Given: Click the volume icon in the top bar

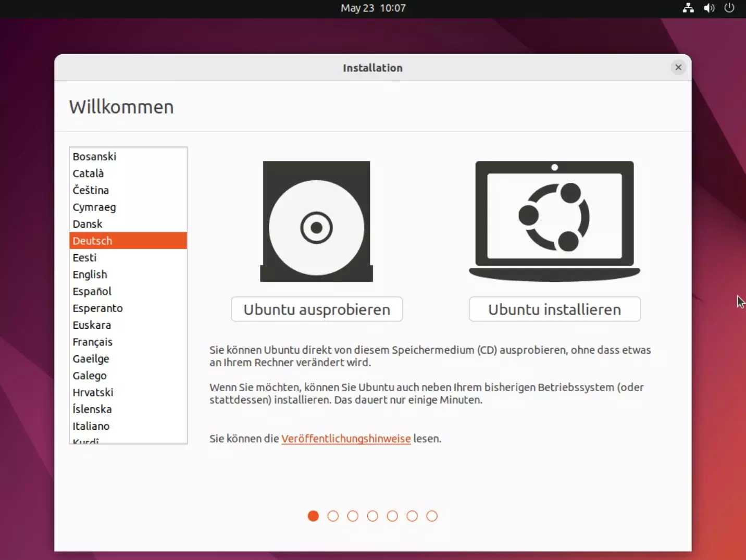Looking at the screenshot, I should pyautogui.click(x=709, y=8).
